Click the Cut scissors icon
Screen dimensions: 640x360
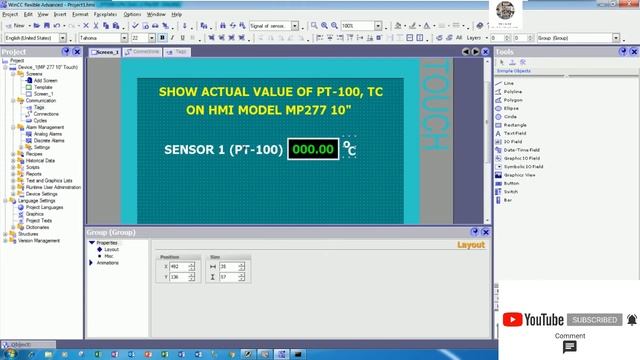click(x=96, y=26)
